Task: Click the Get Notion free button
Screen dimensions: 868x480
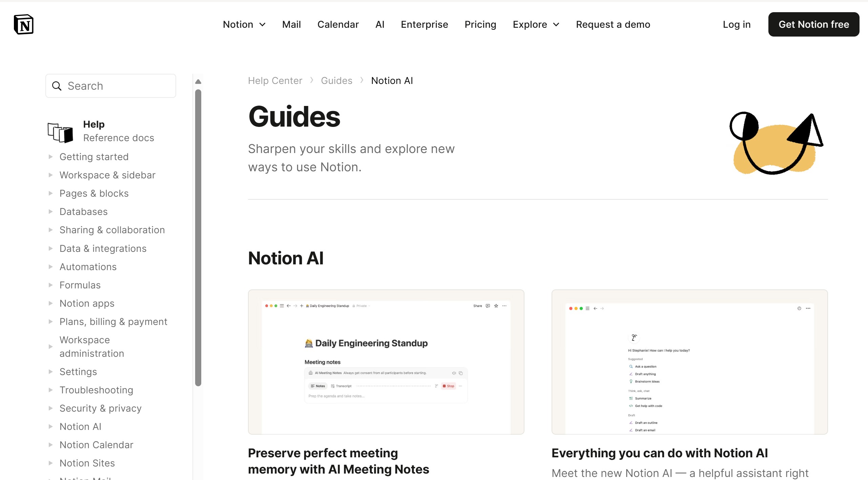Action: (x=813, y=24)
